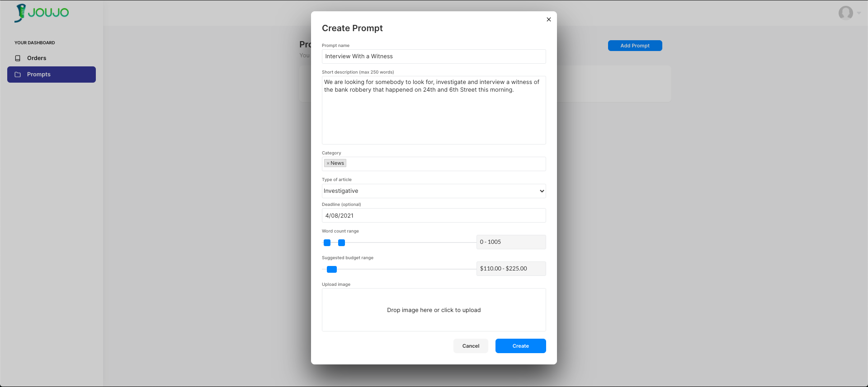868x387 pixels.
Task: Click the Create button
Action: [x=520, y=346]
